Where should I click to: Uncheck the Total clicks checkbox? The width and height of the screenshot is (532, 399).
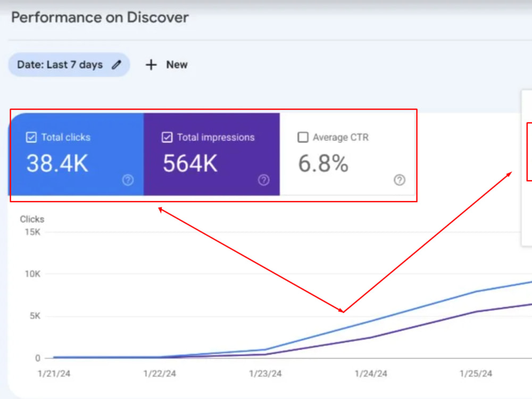click(x=31, y=137)
